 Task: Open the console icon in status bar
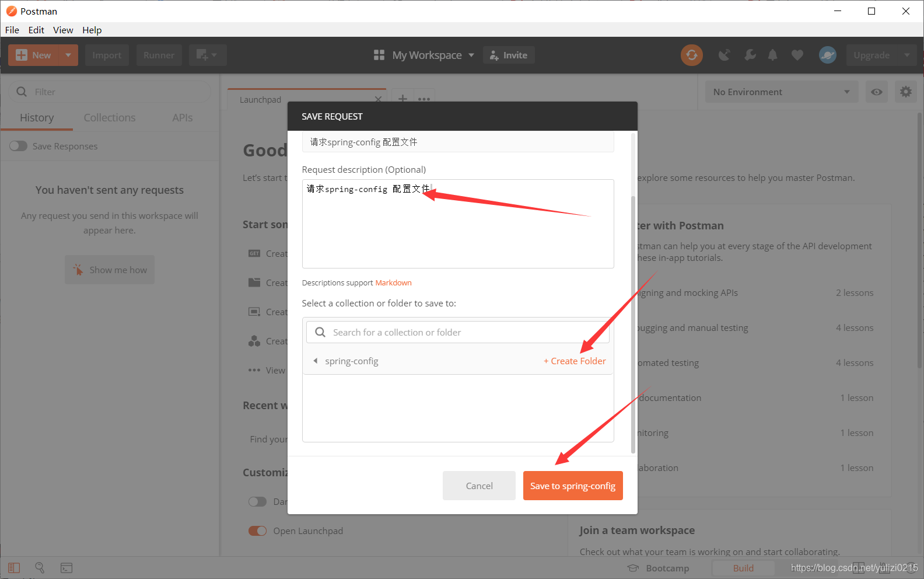pos(66,567)
